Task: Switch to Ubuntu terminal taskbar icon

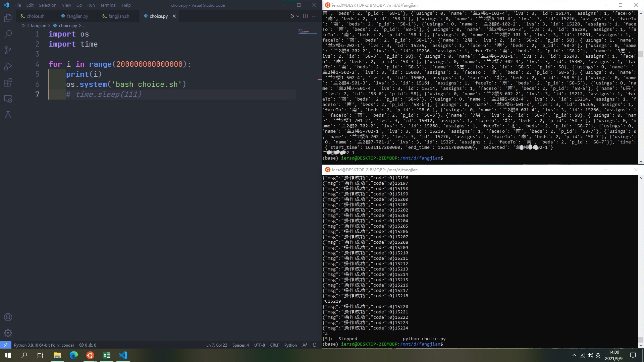Action: pyautogui.click(x=90, y=355)
